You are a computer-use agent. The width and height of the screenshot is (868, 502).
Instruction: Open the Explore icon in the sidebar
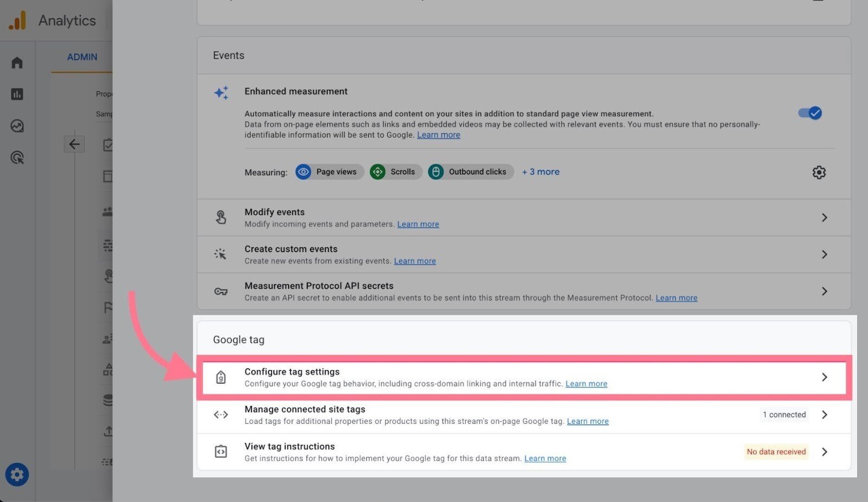pyautogui.click(x=17, y=125)
